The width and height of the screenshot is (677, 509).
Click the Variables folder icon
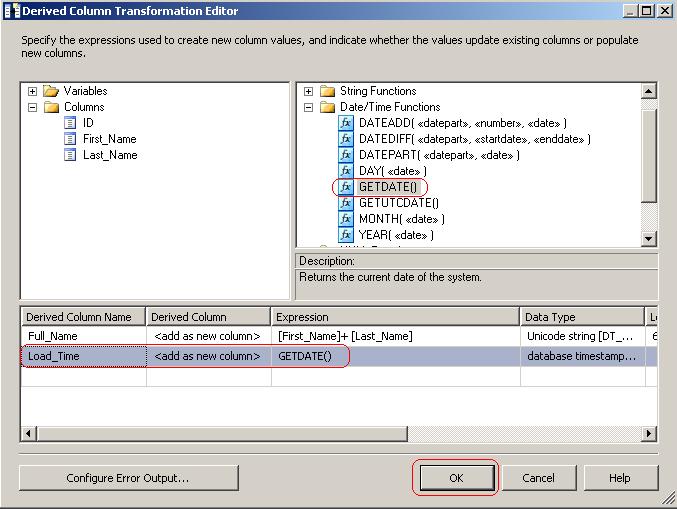[x=51, y=91]
